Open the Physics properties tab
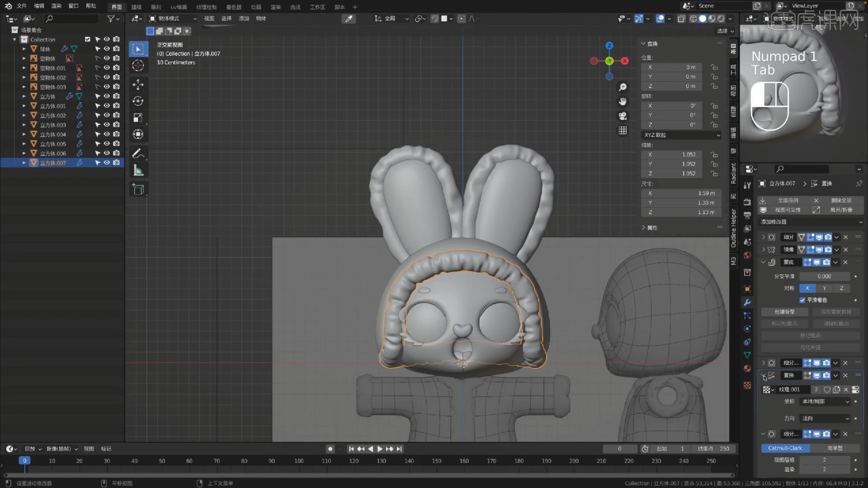This screenshot has width=868, height=488. [747, 329]
